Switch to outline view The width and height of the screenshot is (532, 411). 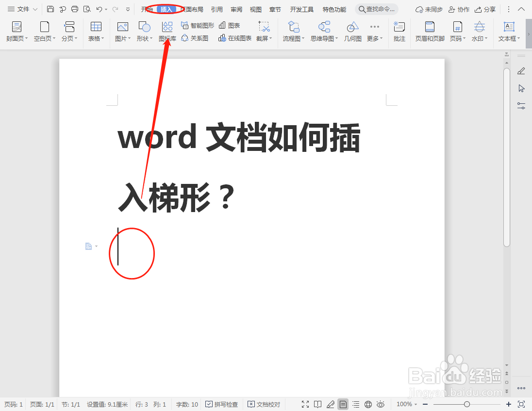(x=356, y=404)
